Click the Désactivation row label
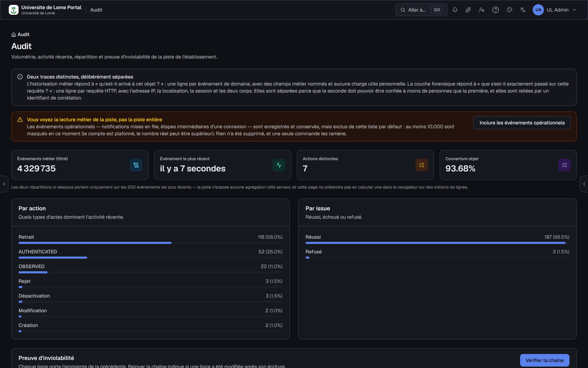 click(34, 296)
